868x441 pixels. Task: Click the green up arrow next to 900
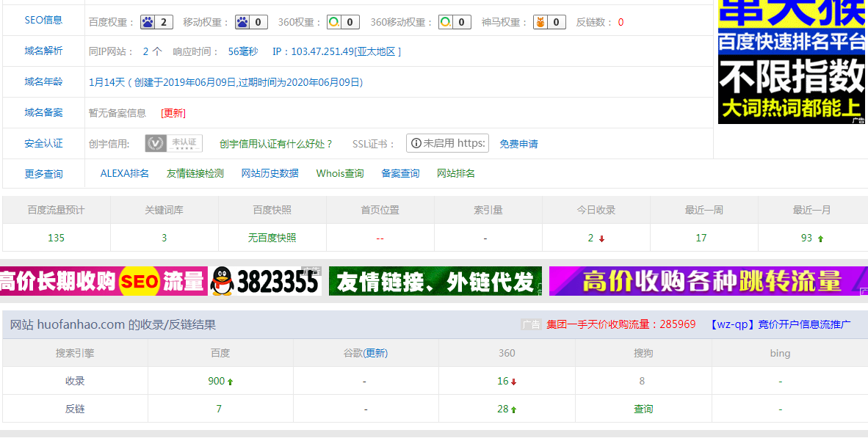[231, 382]
